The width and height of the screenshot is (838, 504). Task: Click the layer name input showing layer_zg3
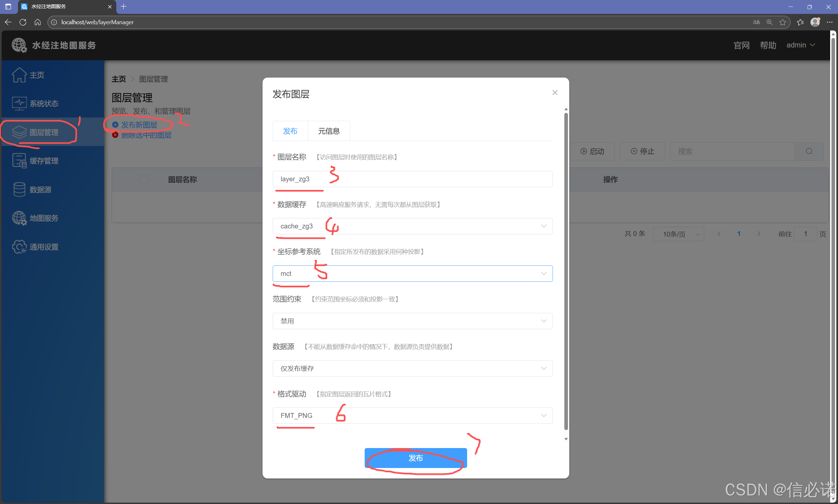click(412, 179)
